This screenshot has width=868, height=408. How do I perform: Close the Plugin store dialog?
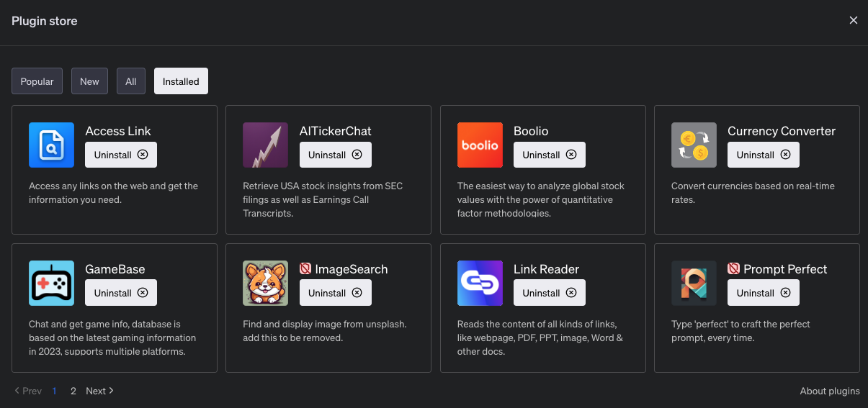854,20
